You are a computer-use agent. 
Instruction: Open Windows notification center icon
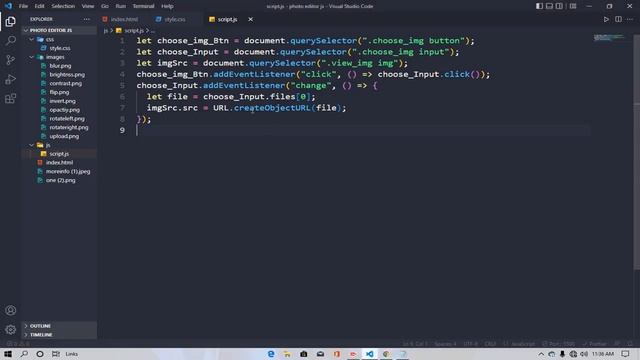[626, 354]
